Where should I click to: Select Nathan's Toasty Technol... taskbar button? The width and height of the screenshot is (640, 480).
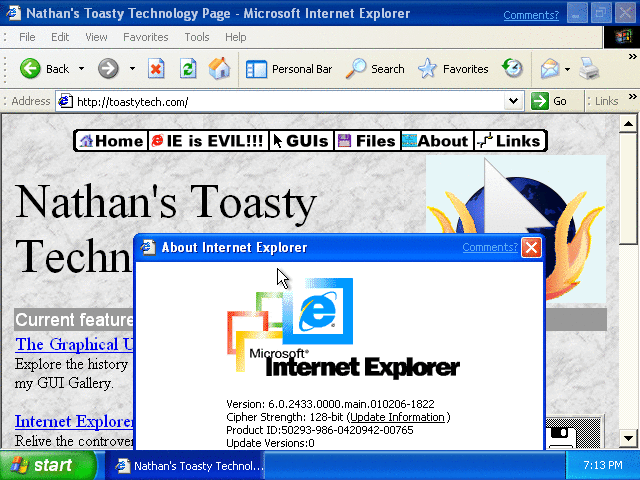pos(186,466)
